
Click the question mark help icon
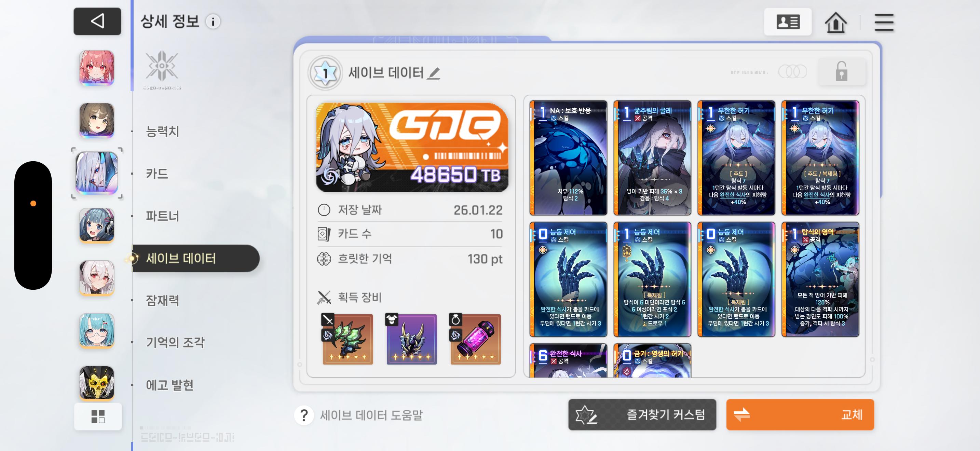pyautogui.click(x=304, y=415)
